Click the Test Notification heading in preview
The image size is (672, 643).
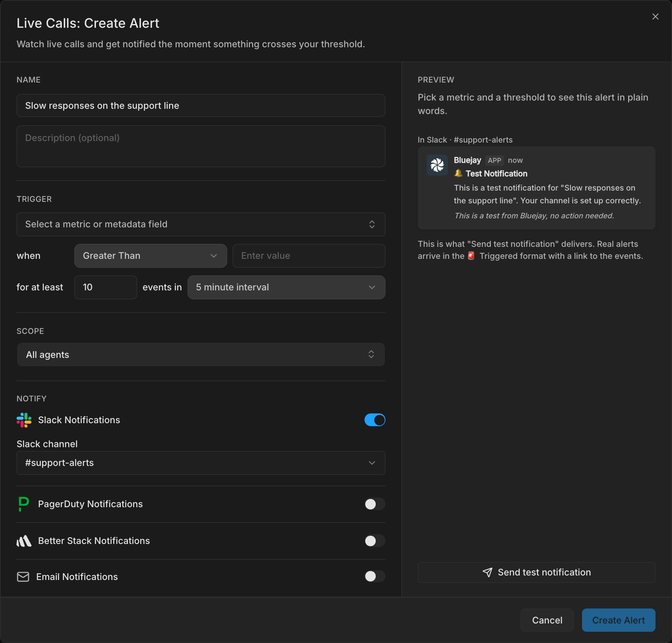pyautogui.click(x=496, y=173)
